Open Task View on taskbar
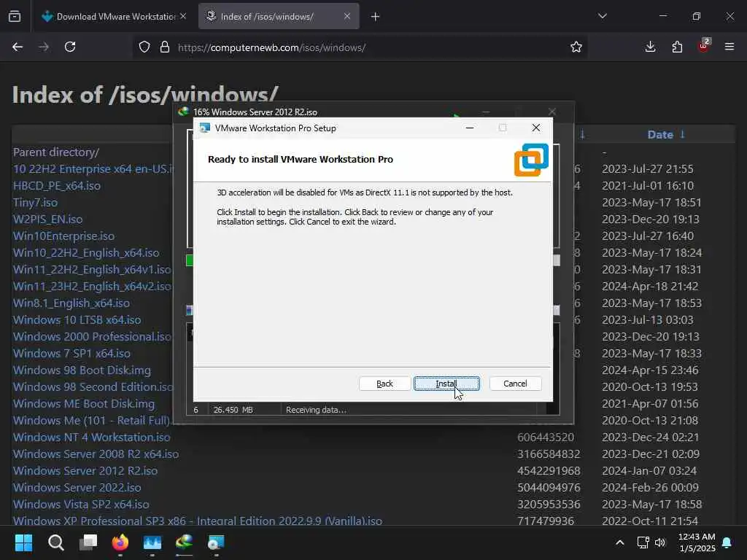This screenshot has height=560, width=747. pyautogui.click(x=88, y=542)
